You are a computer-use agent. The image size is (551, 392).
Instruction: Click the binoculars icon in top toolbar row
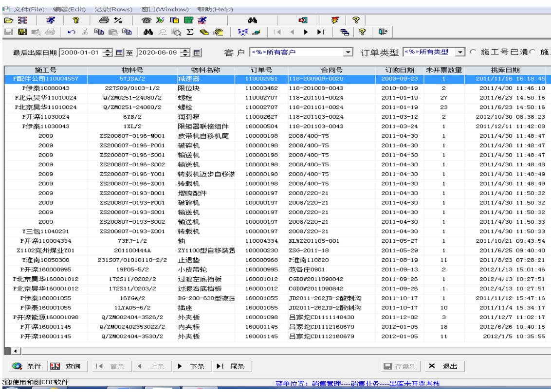point(252,20)
